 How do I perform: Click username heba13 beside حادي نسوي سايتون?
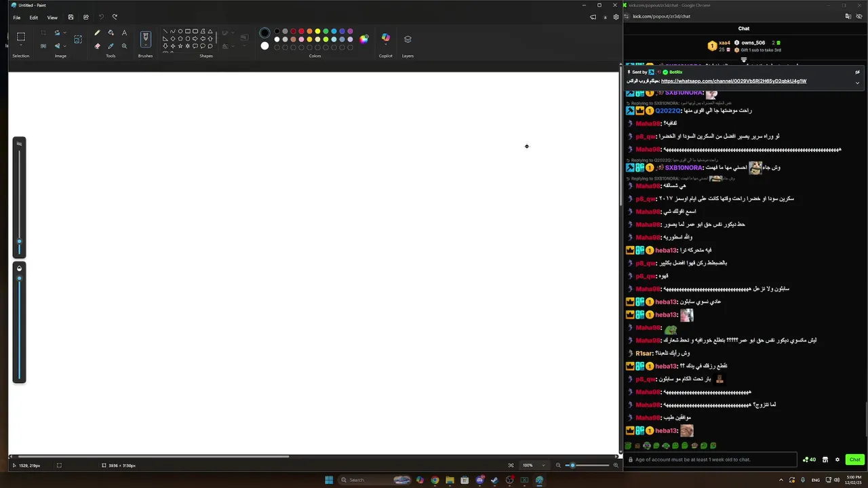click(666, 302)
